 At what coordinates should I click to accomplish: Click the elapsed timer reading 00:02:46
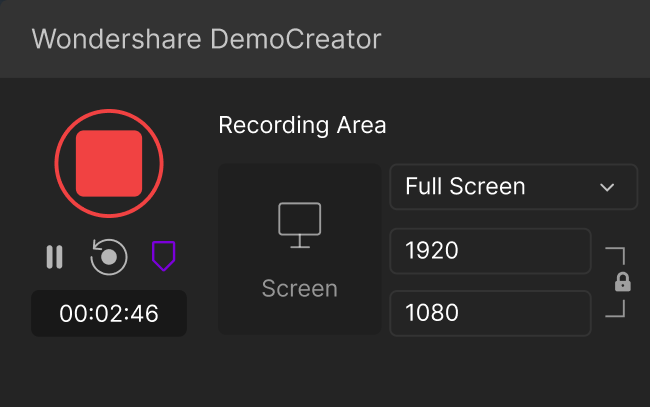tap(109, 313)
